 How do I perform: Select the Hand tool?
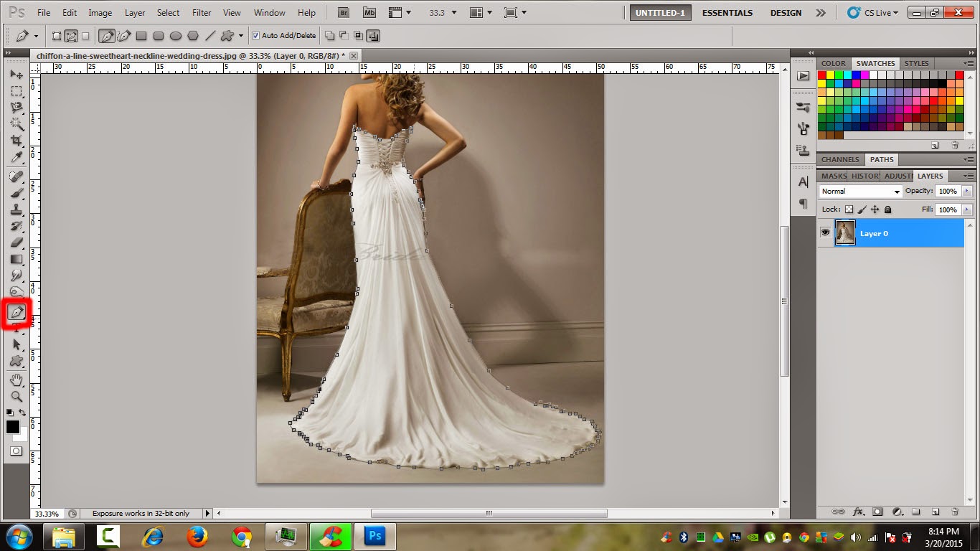click(x=16, y=380)
